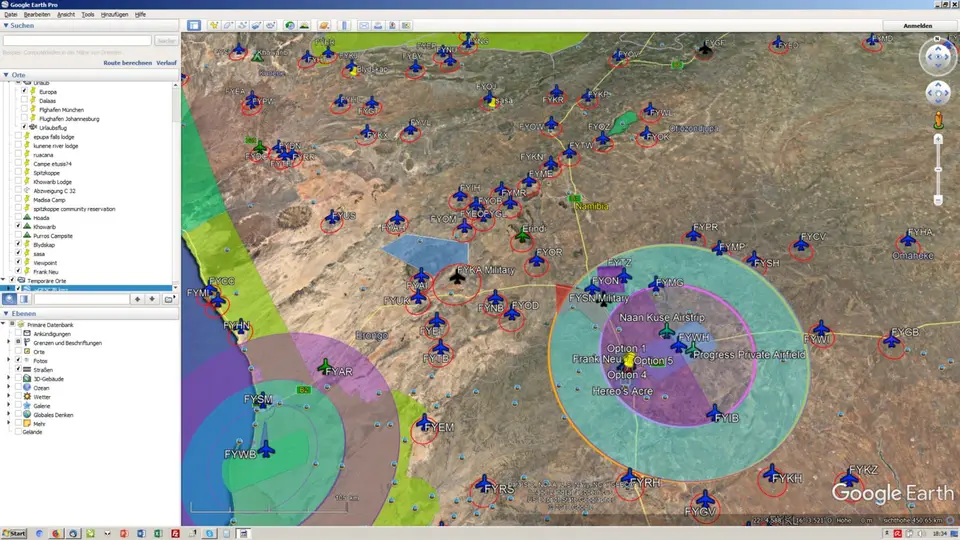
Task: Collapse the Ebenen panel
Action: (6, 313)
